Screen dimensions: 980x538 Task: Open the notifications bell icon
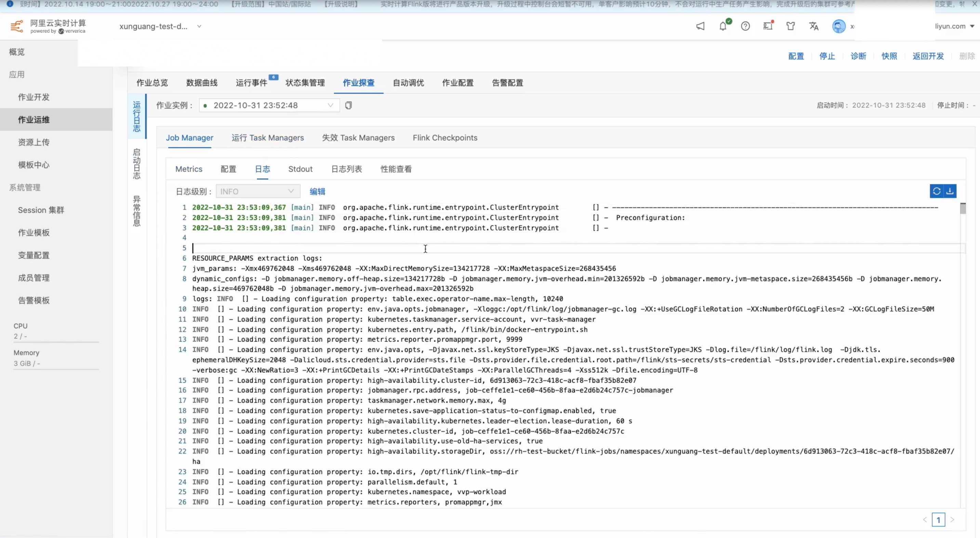pyautogui.click(x=723, y=26)
